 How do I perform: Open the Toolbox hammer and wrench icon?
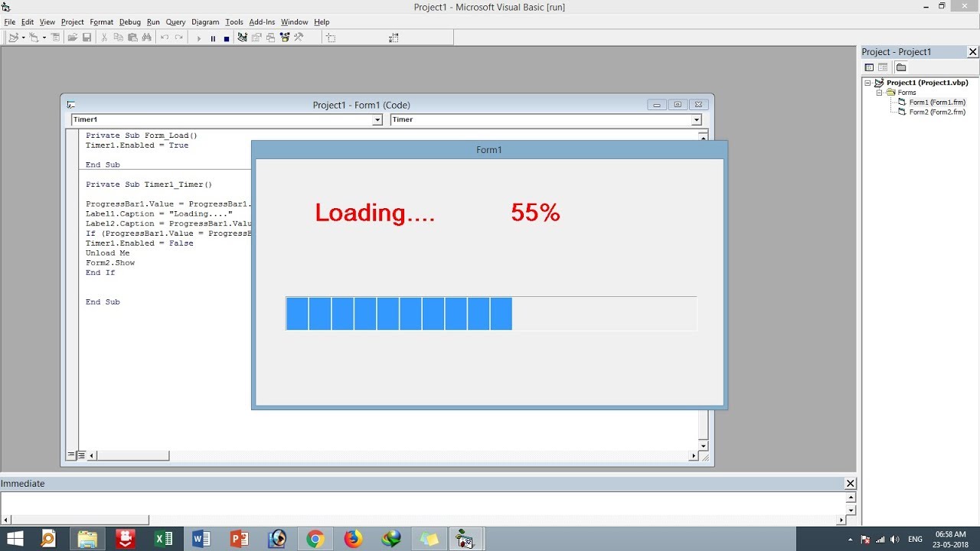pos(299,37)
